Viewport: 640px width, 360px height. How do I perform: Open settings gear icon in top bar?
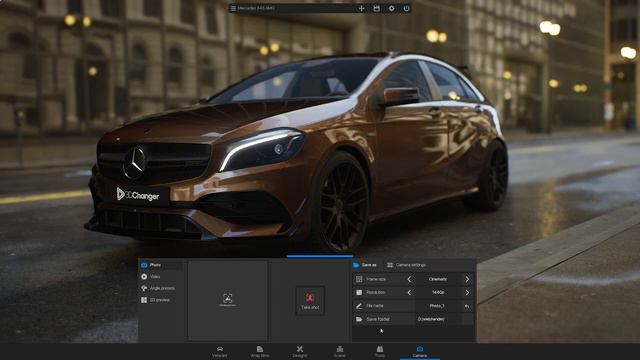click(x=391, y=8)
